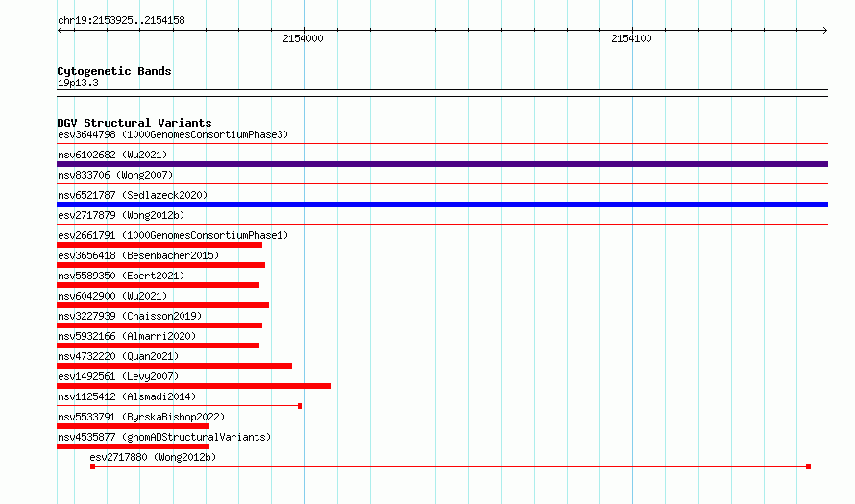Screen dimensions: 855x504
Task: Select the nsv6042900 Wu2021 red bar
Action: click(162, 305)
